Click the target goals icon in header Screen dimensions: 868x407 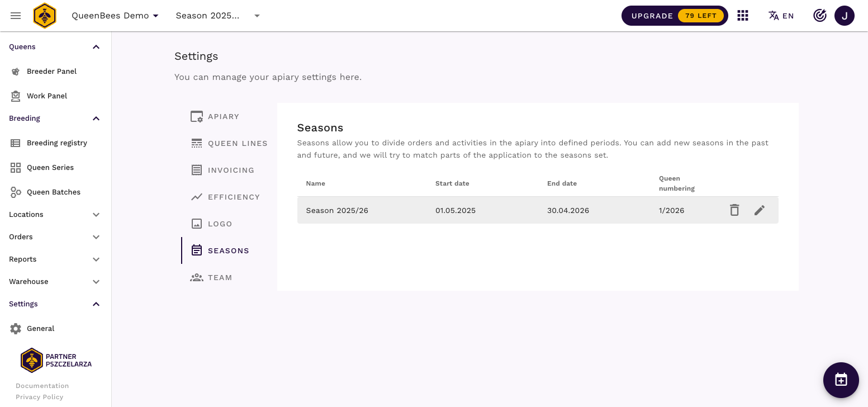point(819,16)
